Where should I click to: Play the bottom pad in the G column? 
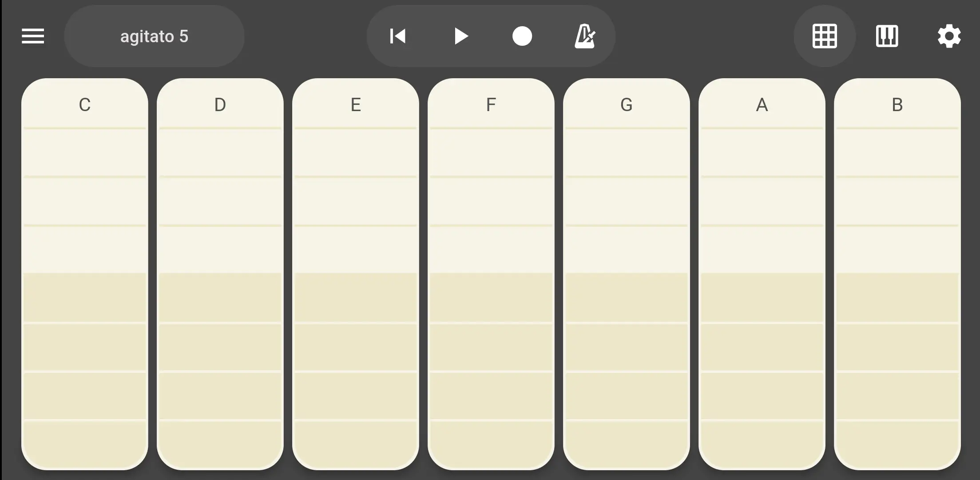[x=627, y=443]
